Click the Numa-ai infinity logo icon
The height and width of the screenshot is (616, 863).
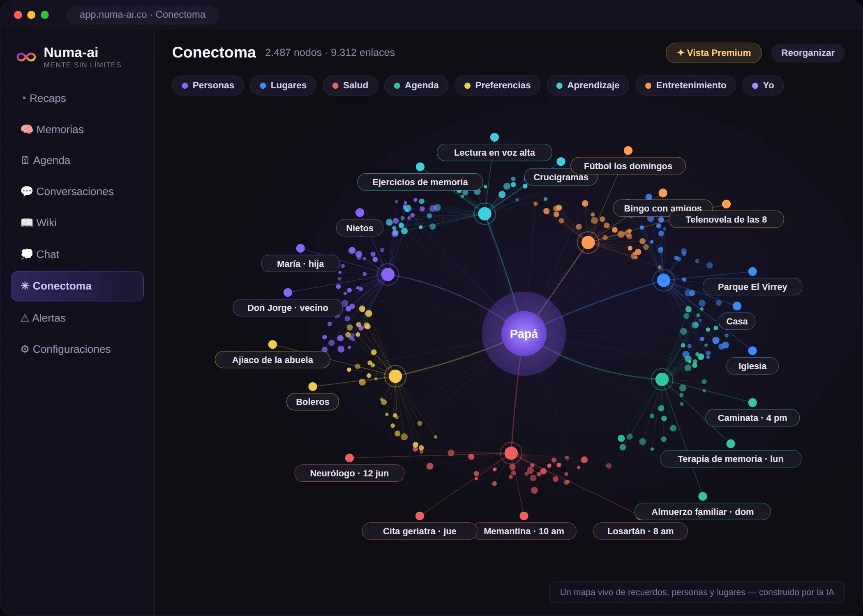[x=26, y=57]
